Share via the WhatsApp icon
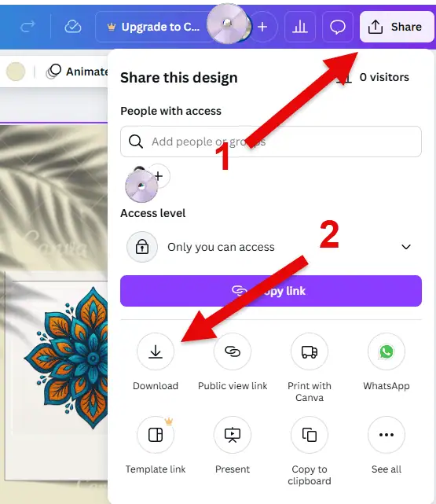This screenshot has height=504, width=436. click(387, 351)
